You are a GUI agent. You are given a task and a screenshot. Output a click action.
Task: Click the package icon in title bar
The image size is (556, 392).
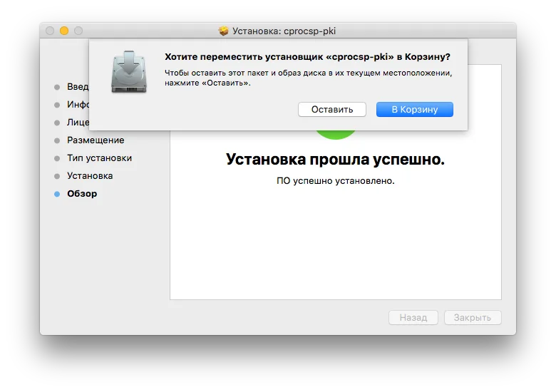(x=223, y=31)
